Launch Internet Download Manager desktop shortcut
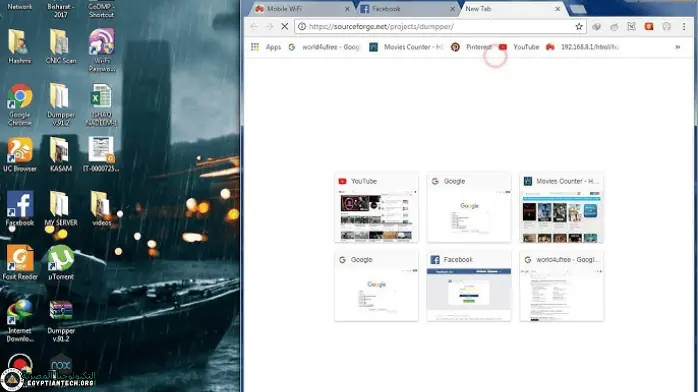Screen dimensions: 698x392 [20, 320]
